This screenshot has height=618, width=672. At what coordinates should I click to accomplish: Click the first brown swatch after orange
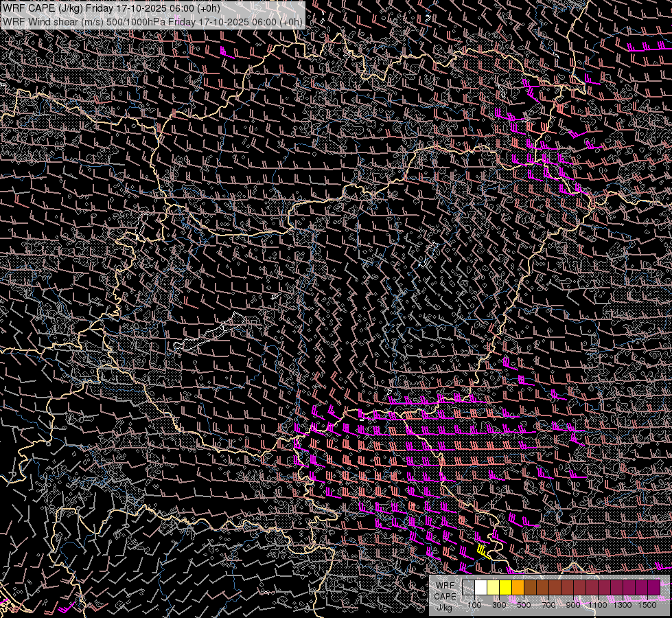(530, 587)
